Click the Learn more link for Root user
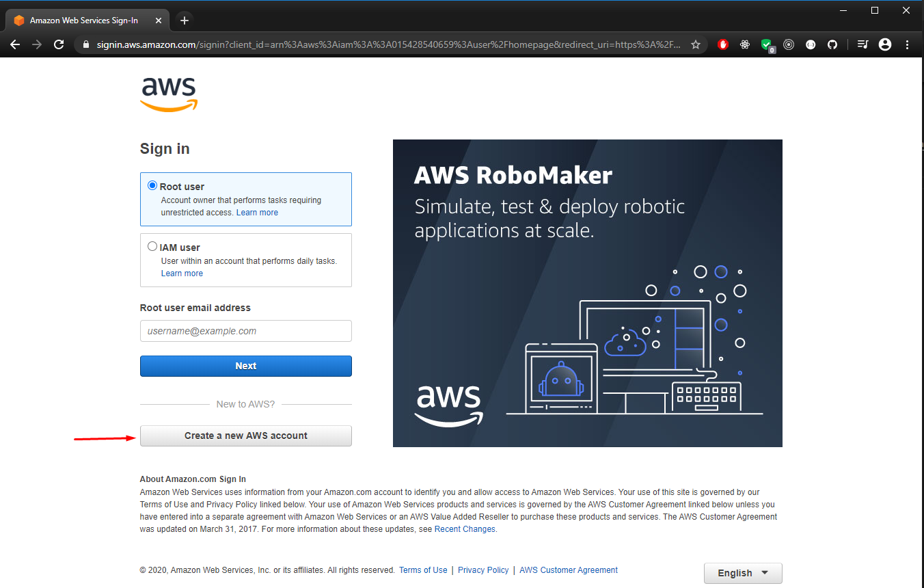This screenshot has width=924, height=588. [x=257, y=212]
